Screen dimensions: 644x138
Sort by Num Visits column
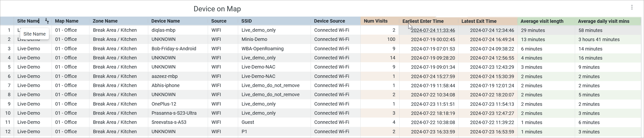coord(376,21)
